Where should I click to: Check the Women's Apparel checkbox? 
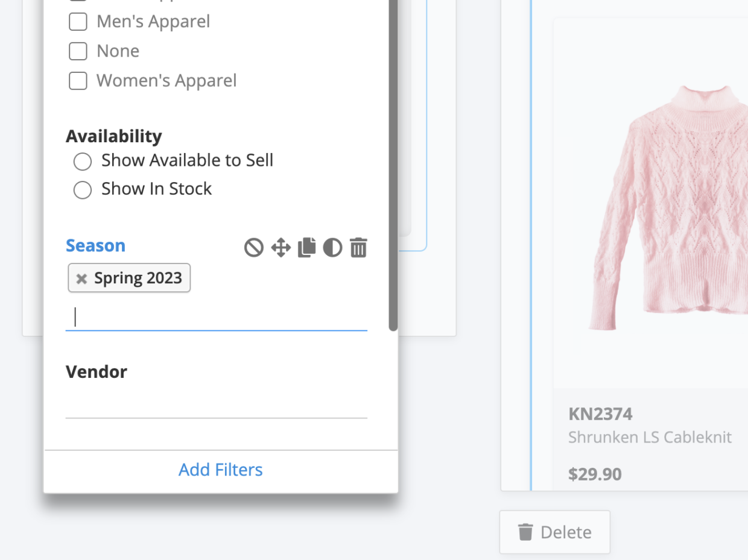point(78,80)
